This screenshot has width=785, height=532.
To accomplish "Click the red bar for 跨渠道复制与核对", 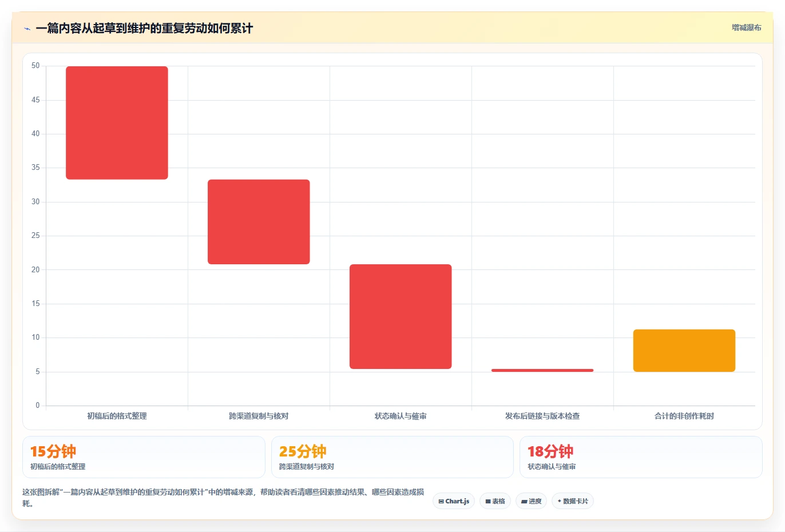I will coord(259,222).
